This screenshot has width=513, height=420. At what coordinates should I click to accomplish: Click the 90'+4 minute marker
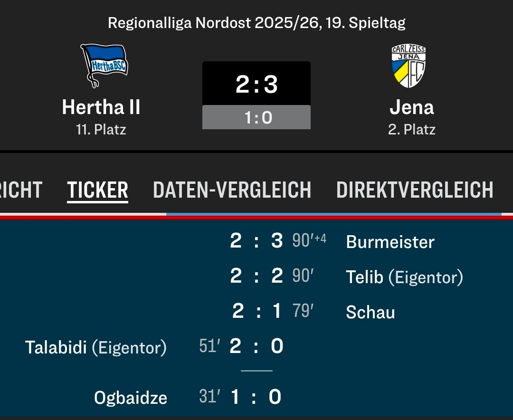[309, 241]
